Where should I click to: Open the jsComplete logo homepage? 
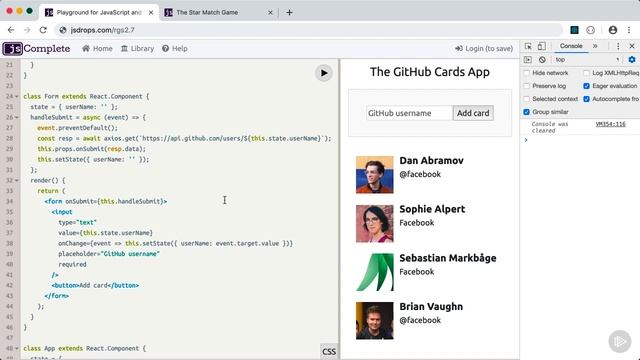(x=36, y=49)
